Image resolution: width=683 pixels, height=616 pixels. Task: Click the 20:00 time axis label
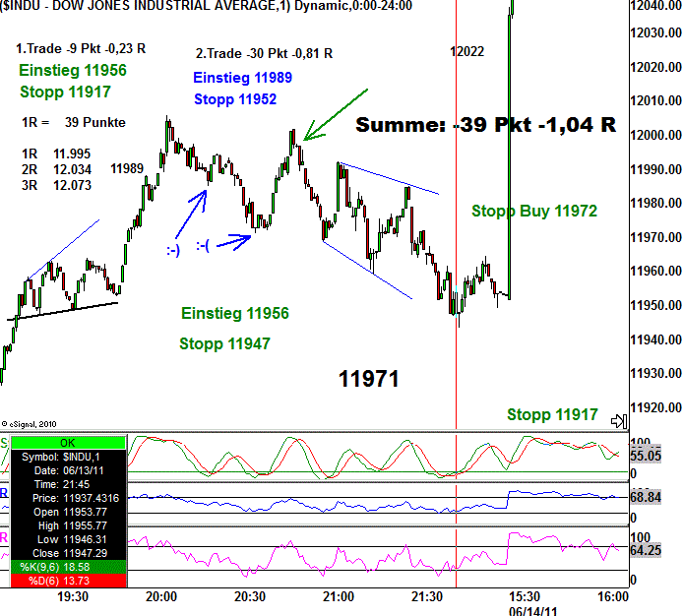tap(161, 597)
